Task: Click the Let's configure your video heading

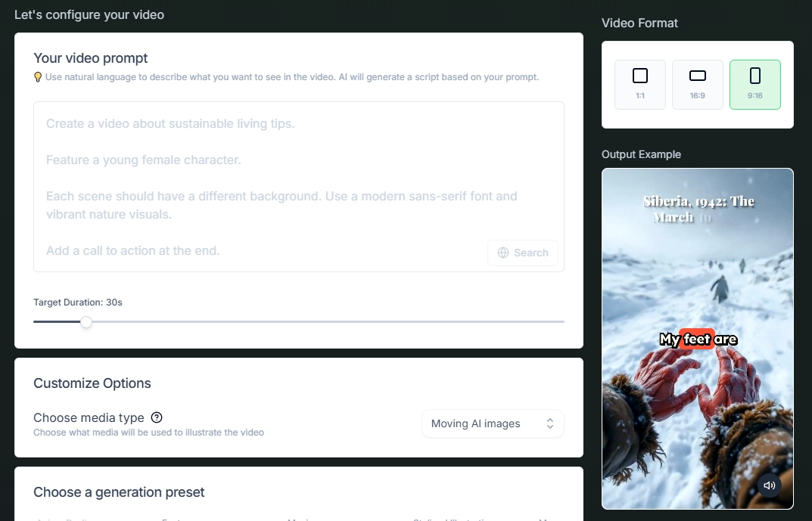Action: [89, 14]
